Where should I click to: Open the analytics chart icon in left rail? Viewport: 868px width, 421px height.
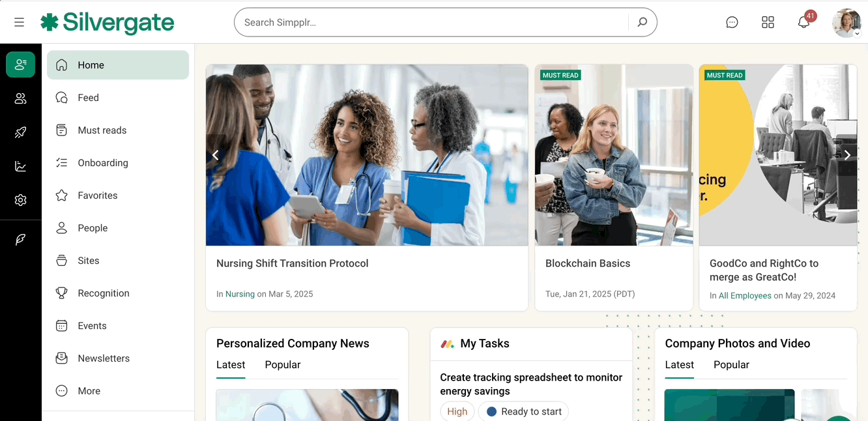(x=21, y=166)
